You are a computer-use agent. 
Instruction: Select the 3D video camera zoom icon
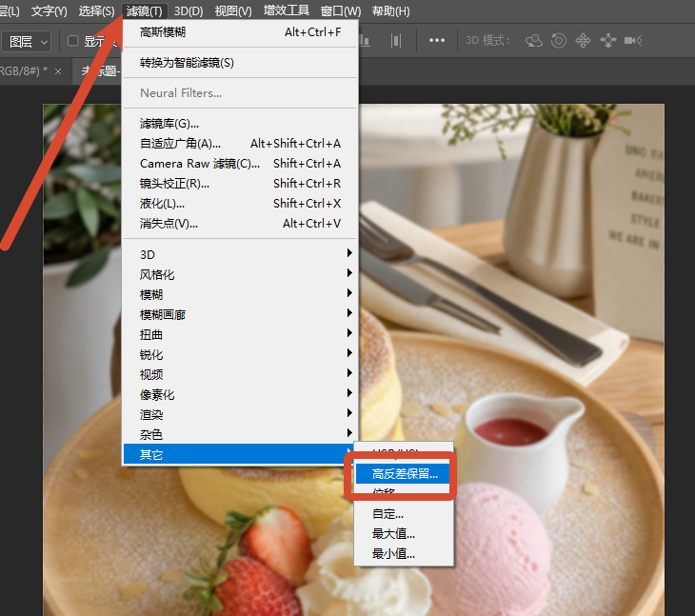point(633,41)
